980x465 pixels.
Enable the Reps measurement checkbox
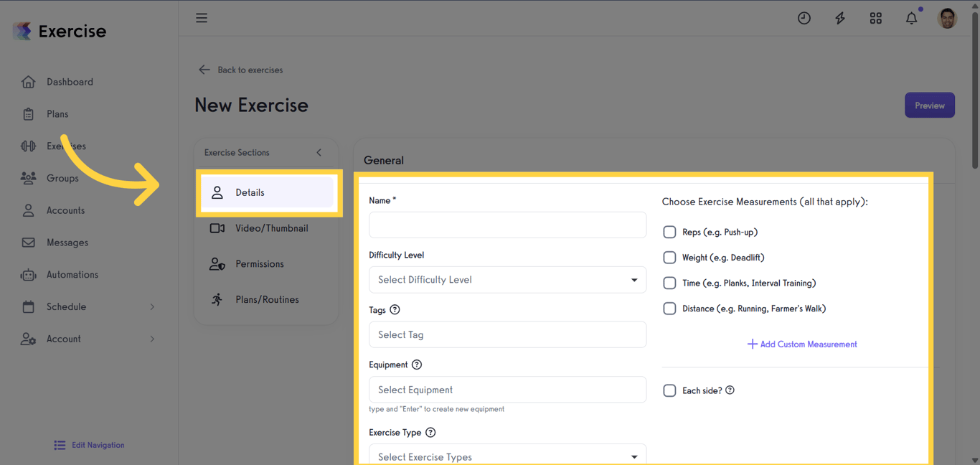[669, 232]
